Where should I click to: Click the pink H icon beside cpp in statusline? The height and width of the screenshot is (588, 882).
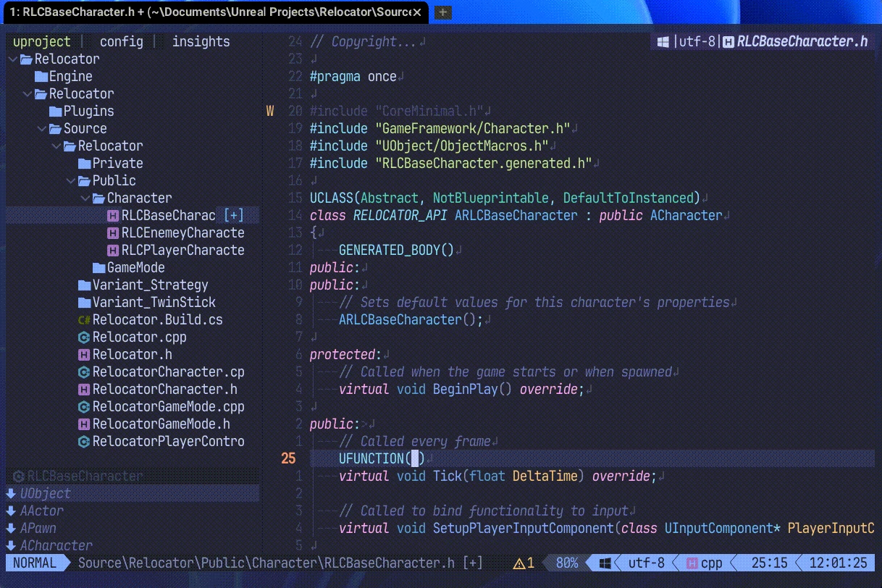click(692, 563)
